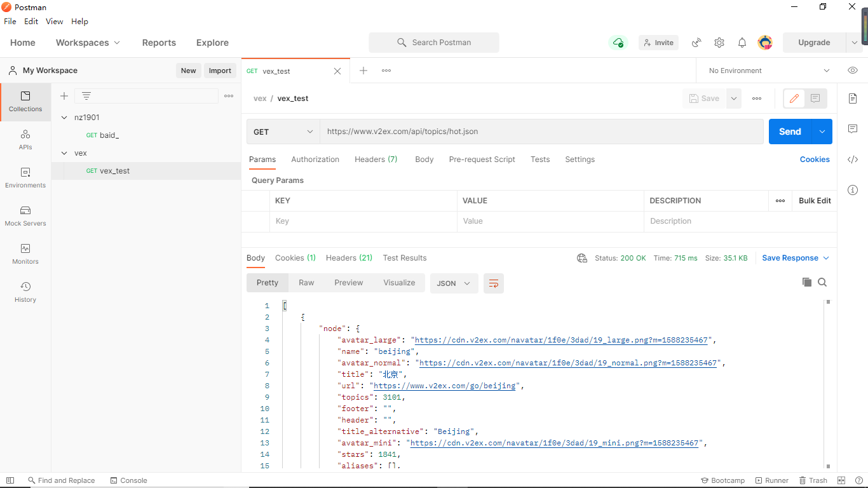Viewport: 868px width, 488px height.
Task: Collapse the nz1901 collection
Action: click(x=64, y=118)
